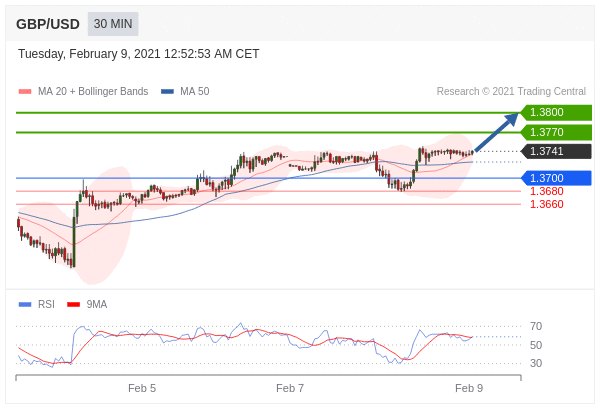601x411 pixels.
Task: Click the 9MA legend red swatch
Action: 74,304
